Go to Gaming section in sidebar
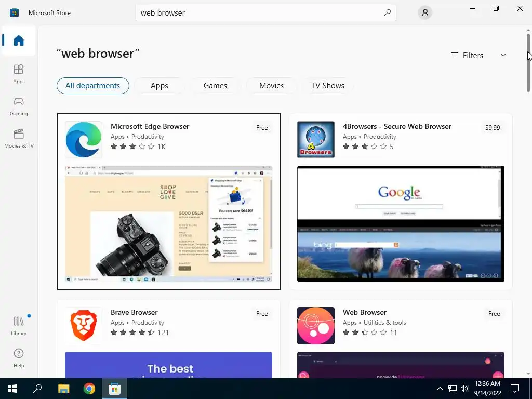532x399 pixels. point(19,106)
